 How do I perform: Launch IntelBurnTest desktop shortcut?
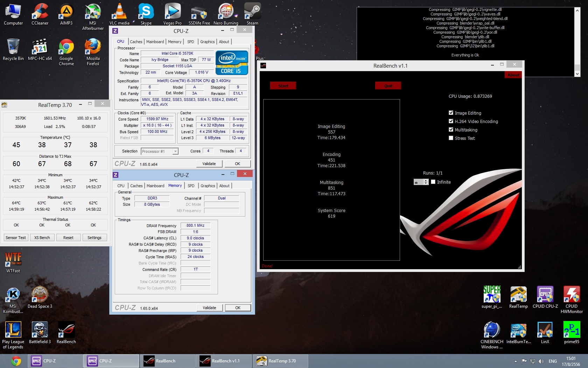[518, 333]
